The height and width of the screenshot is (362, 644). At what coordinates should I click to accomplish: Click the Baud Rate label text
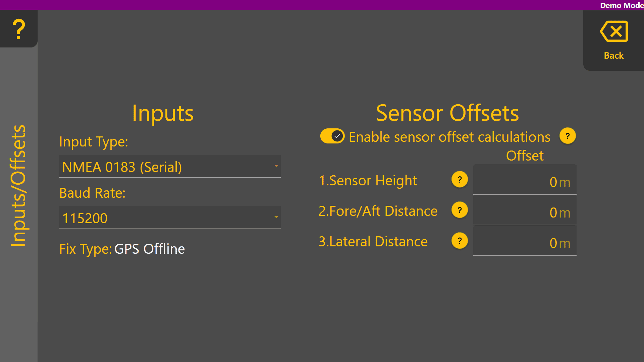[x=92, y=193]
